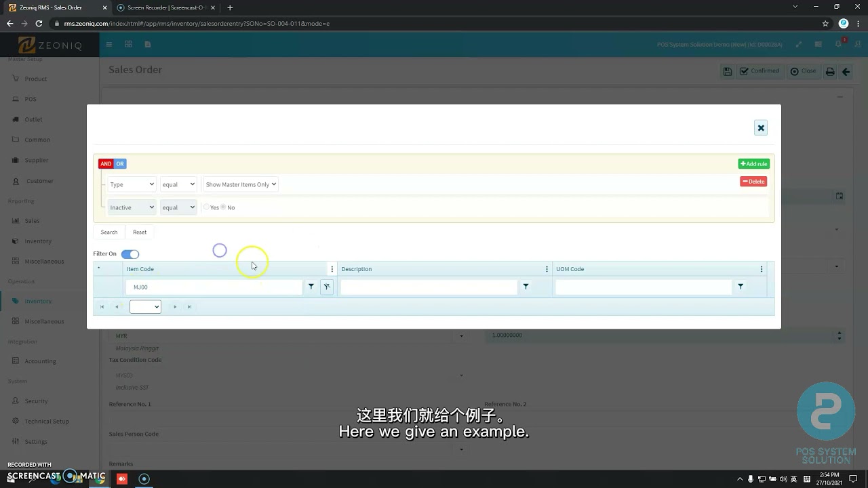Turn off the Filter On switch
868x488 pixels.
130,254
